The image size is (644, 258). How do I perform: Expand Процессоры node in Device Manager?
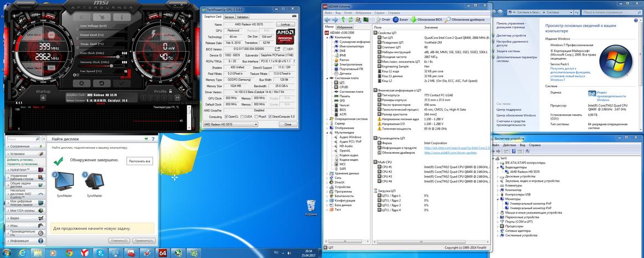(497, 226)
